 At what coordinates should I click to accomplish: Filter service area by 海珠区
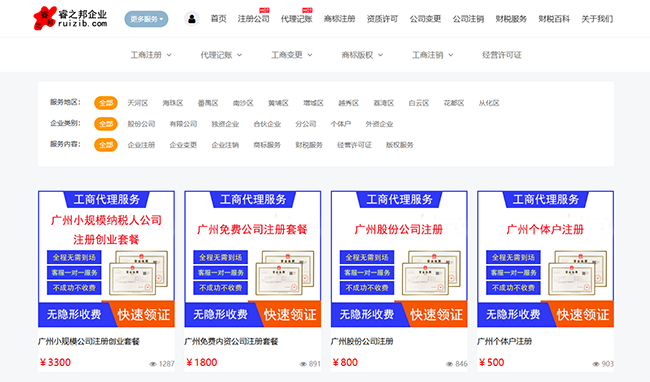(x=173, y=103)
